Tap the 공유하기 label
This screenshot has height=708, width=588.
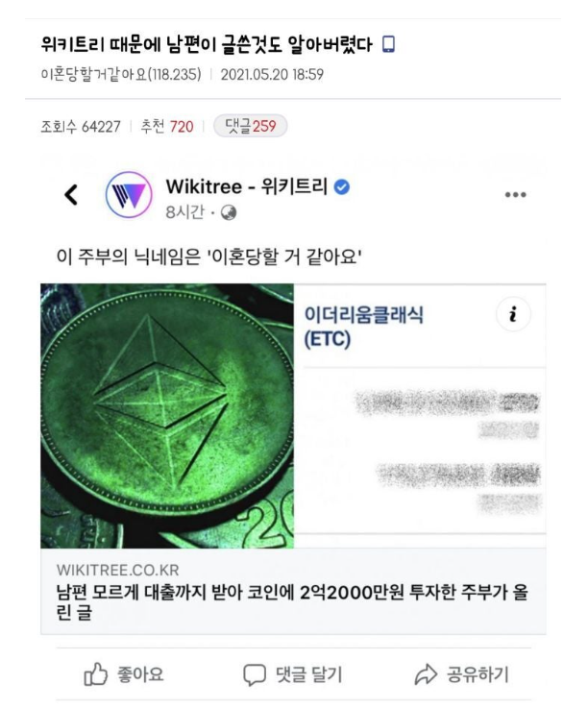click(x=478, y=674)
